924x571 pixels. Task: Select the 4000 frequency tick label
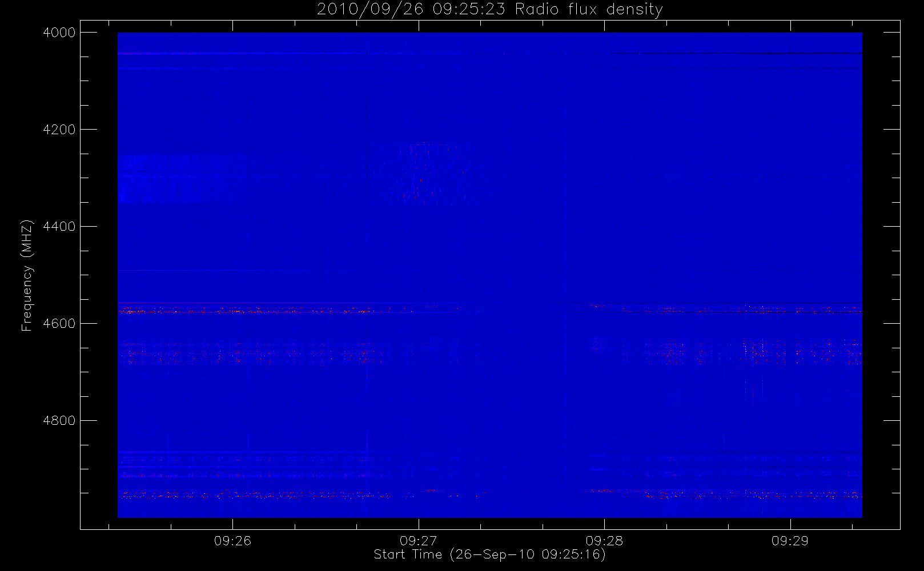click(x=59, y=33)
